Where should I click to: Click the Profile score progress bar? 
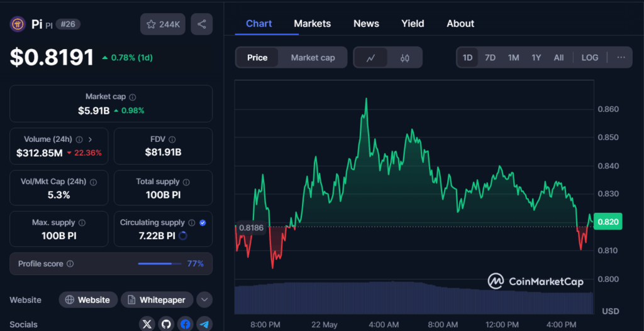pos(160,264)
